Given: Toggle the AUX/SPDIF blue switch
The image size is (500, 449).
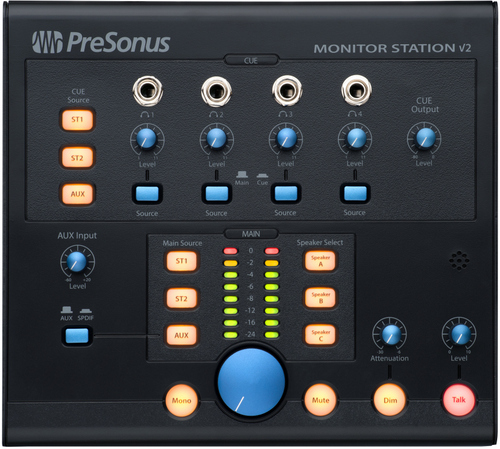Looking at the screenshot, I should pyautogui.click(x=77, y=336).
